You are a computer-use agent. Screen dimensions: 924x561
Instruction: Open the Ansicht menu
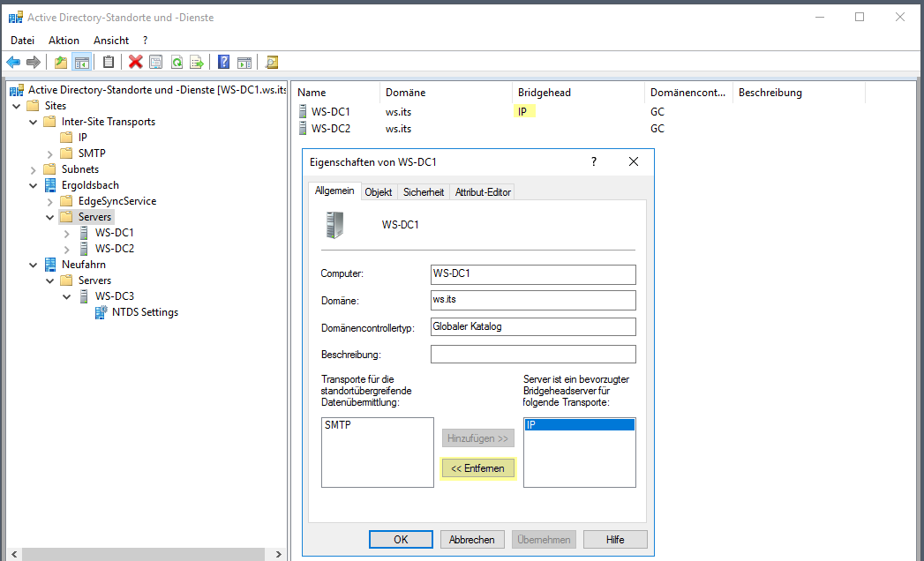pos(111,40)
